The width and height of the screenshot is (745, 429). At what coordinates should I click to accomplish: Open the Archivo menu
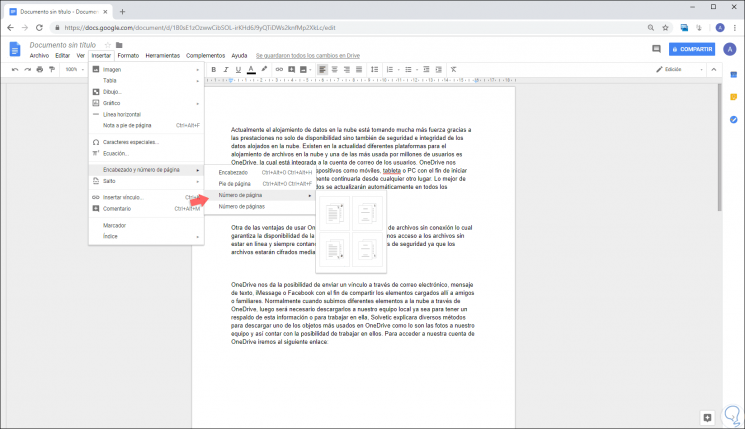click(x=39, y=56)
